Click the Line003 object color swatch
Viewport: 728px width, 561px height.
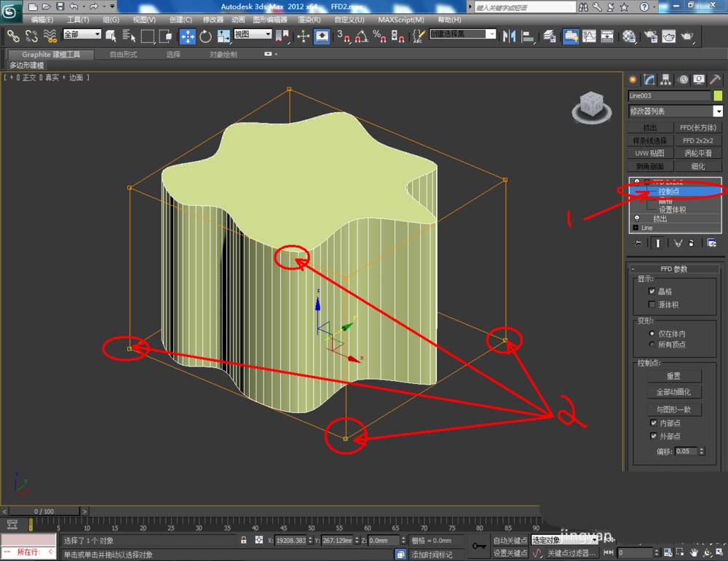tap(718, 95)
